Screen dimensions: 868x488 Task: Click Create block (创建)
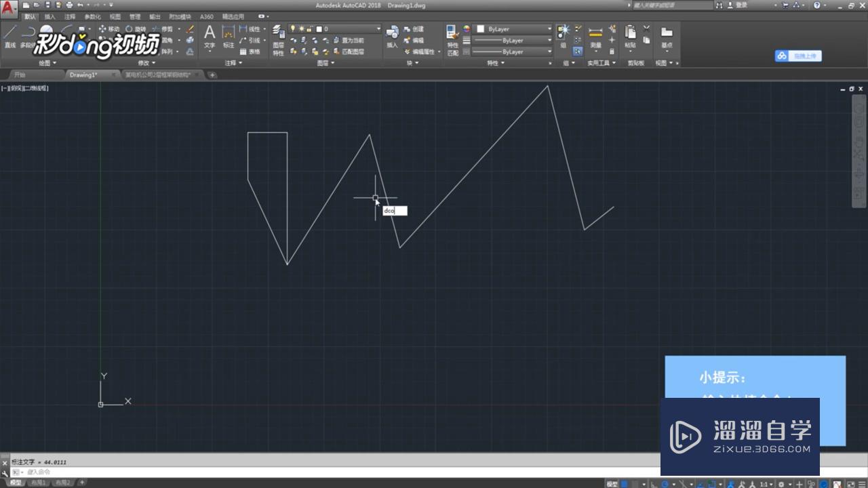414,29
